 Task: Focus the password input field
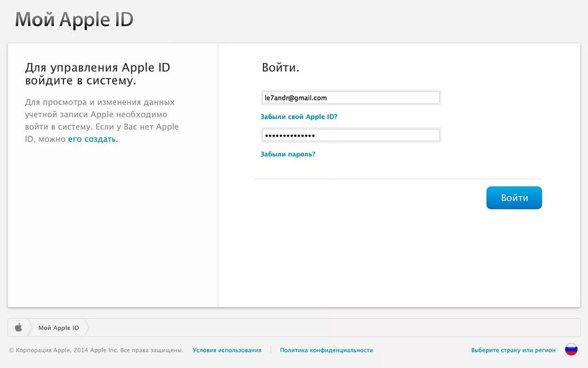pyautogui.click(x=351, y=135)
